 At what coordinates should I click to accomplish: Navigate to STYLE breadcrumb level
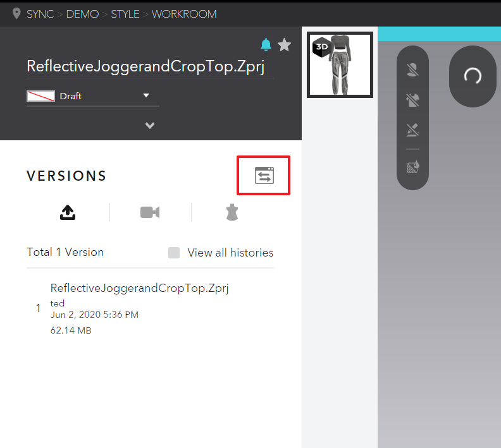coord(125,14)
